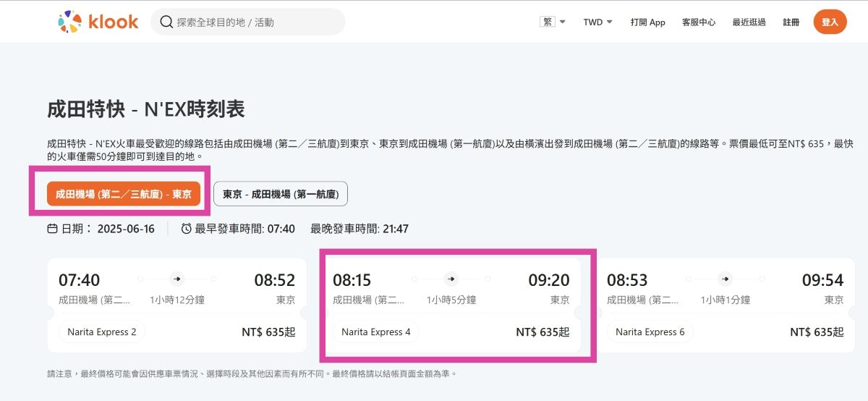Click the arrow icon in the 08:15 card
The width and height of the screenshot is (868, 401).
451,279
